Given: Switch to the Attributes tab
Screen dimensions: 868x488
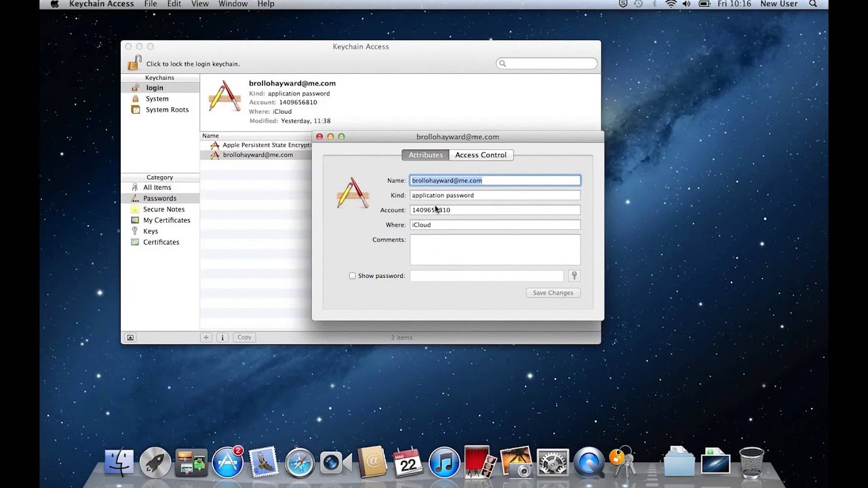Looking at the screenshot, I should (x=425, y=155).
